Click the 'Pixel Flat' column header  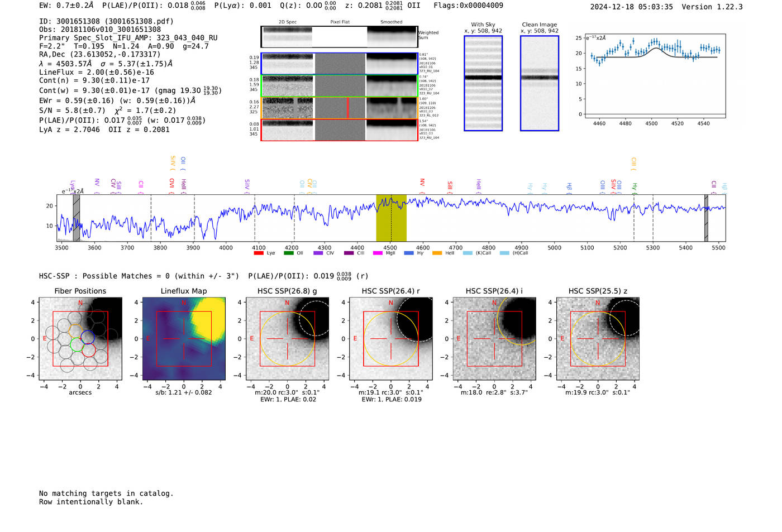(340, 22)
